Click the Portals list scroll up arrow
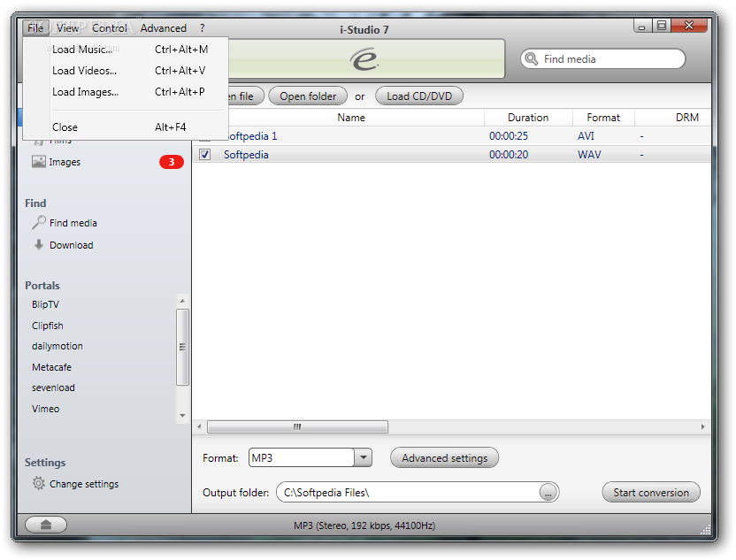 [182, 301]
